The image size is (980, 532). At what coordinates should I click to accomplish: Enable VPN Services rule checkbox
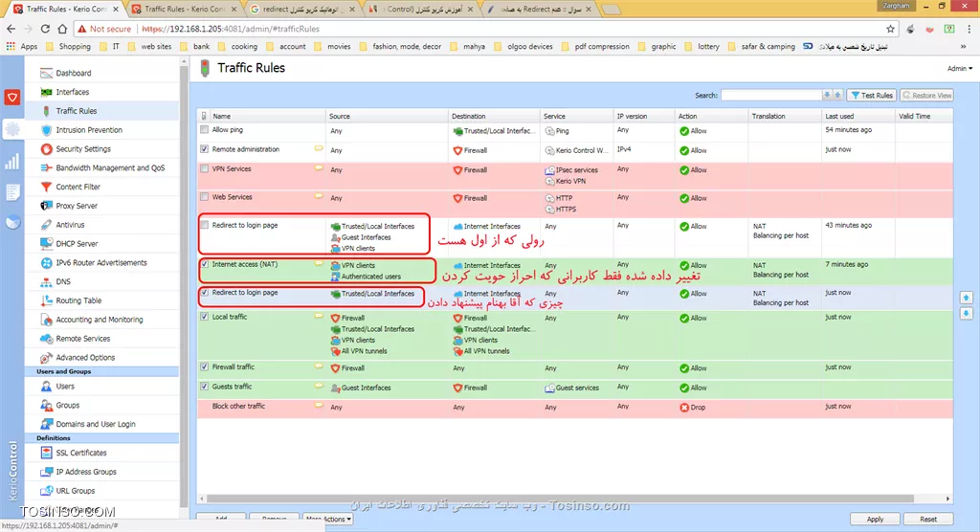[x=205, y=168]
